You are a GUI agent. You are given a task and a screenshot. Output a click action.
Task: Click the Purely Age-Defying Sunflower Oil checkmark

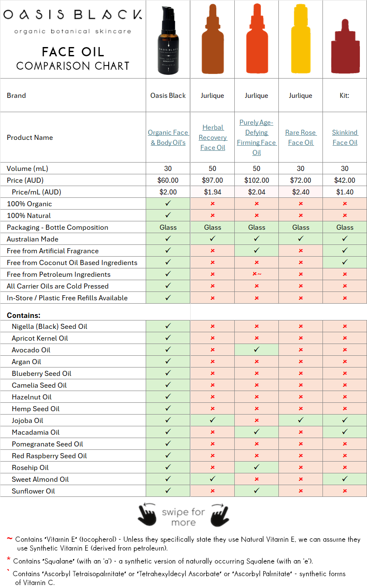click(x=257, y=491)
